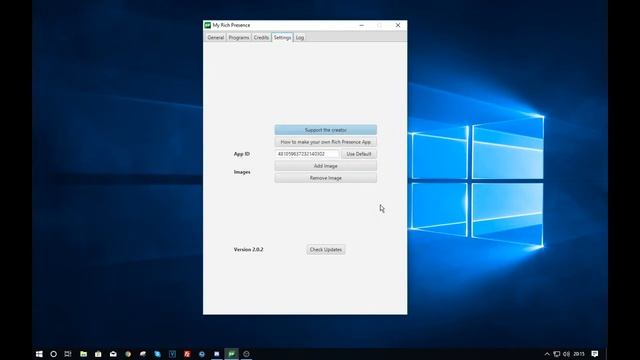The width and height of the screenshot is (640, 360).
Task: Open the volume tray icon
Action: pyautogui.click(x=567, y=354)
